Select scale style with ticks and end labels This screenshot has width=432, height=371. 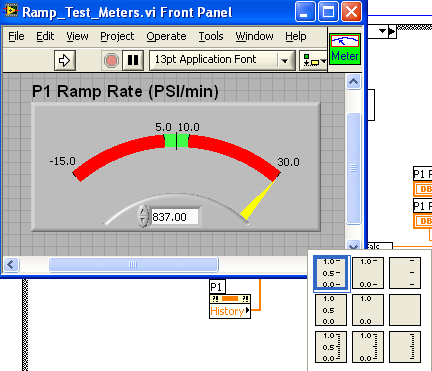(x=368, y=273)
